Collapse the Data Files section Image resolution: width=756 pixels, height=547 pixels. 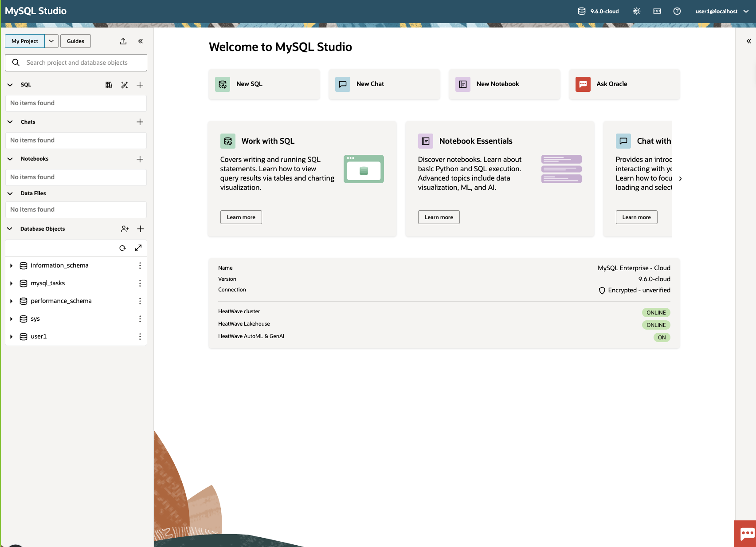[x=10, y=193]
